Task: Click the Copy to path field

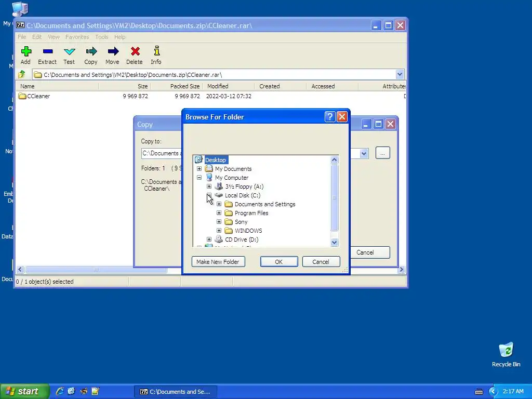Action: (x=162, y=153)
